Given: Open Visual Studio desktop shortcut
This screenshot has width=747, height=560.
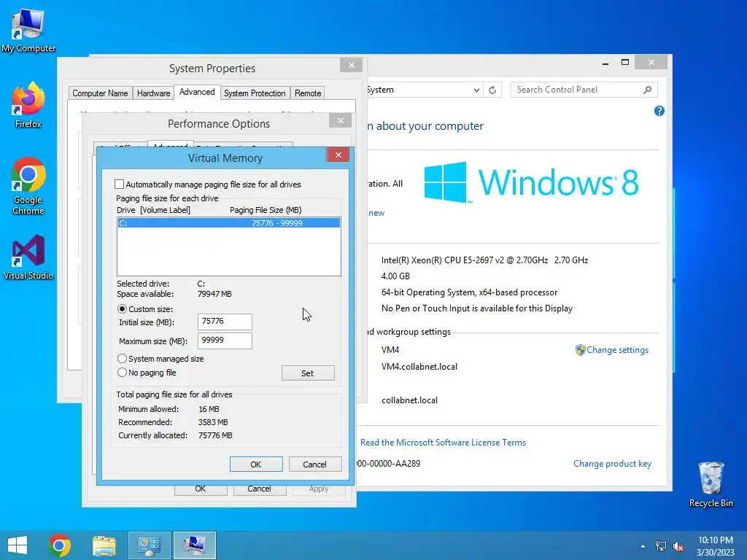Looking at the screenshot, I should (28, 257).
